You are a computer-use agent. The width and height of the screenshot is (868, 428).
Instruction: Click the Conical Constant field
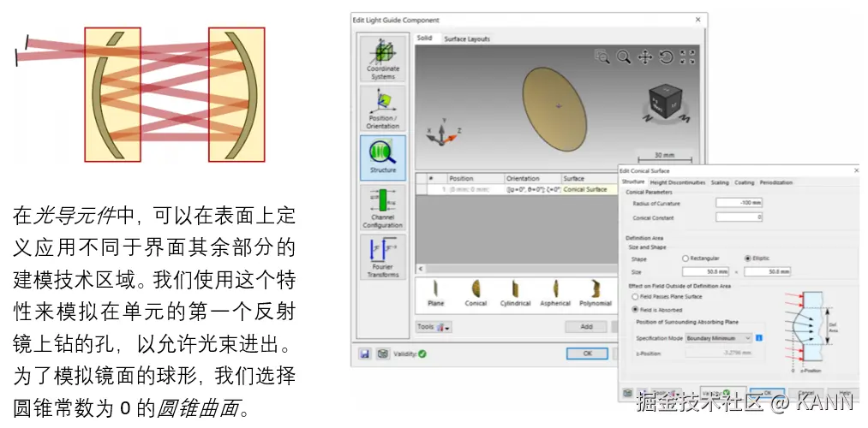739,217
